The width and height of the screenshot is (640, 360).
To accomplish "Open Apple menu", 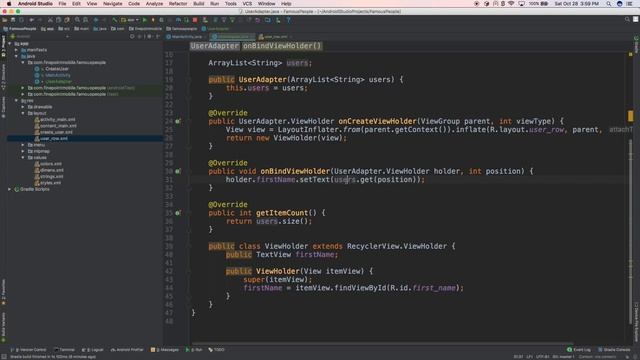I will point(9,4).
